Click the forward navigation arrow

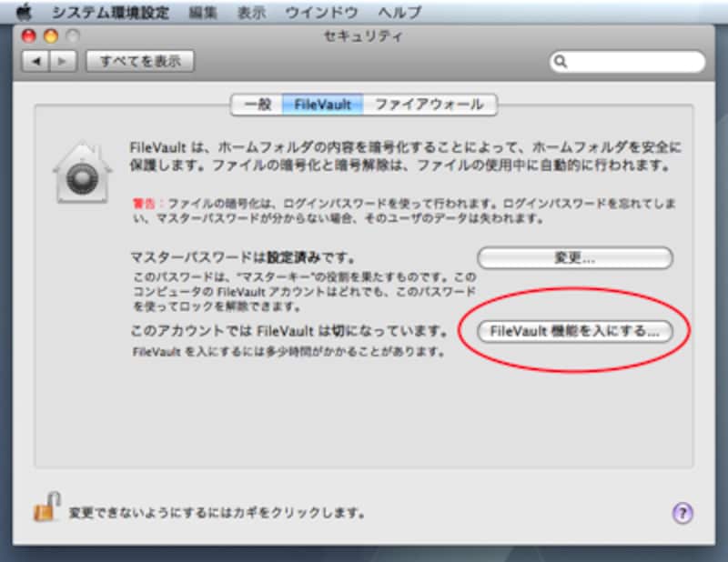click(x=63, y=61)
